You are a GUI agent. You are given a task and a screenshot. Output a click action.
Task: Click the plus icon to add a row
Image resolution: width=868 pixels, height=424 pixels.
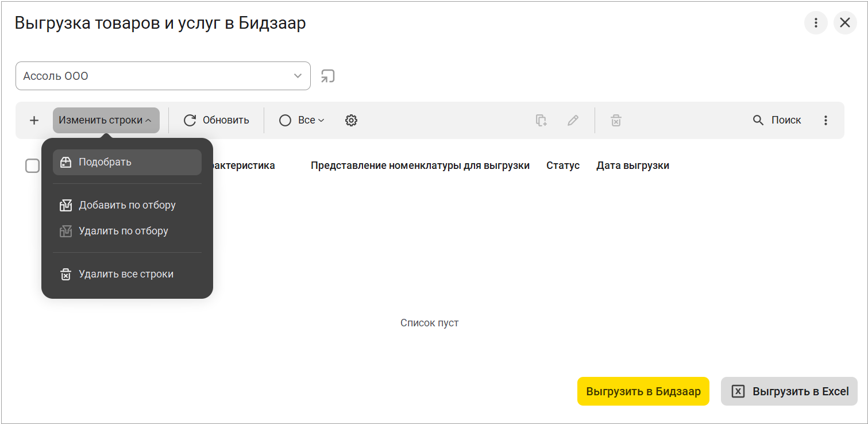tap(34, 121)
